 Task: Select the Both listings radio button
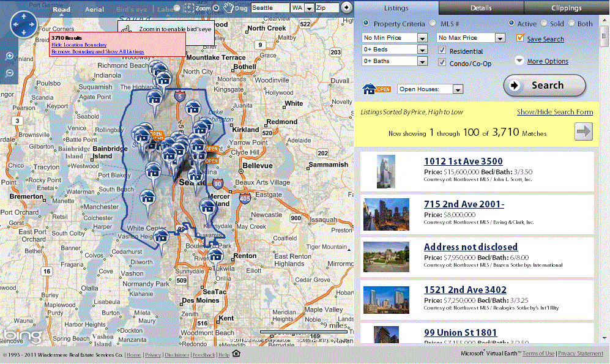[571, 23]
